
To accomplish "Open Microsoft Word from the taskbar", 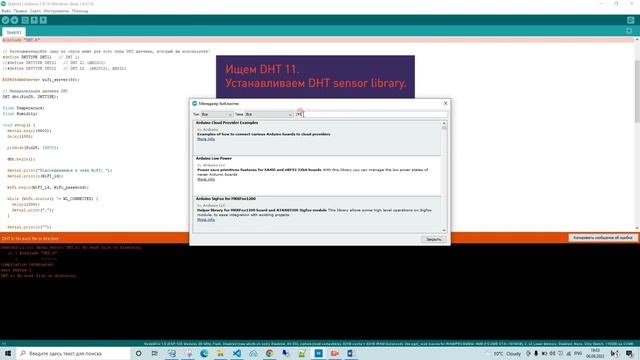I will 351,353.
